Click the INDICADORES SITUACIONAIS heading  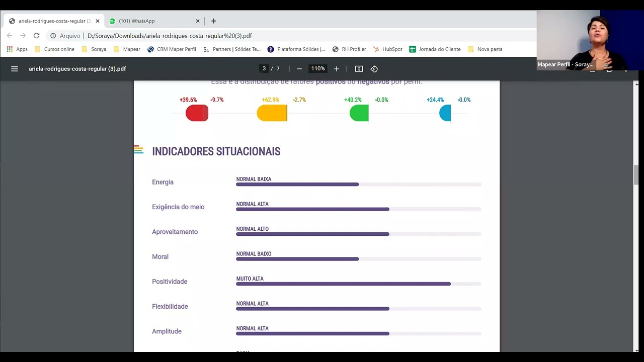coord(216,151)
